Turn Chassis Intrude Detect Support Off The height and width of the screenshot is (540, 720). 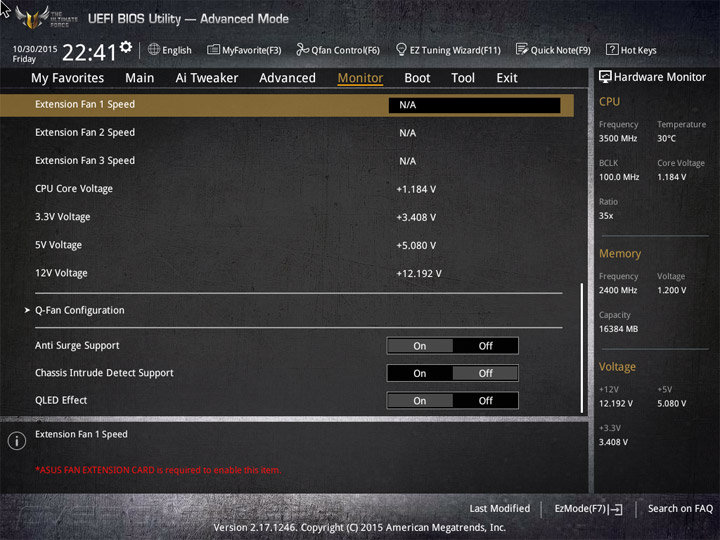pos(485,373)
